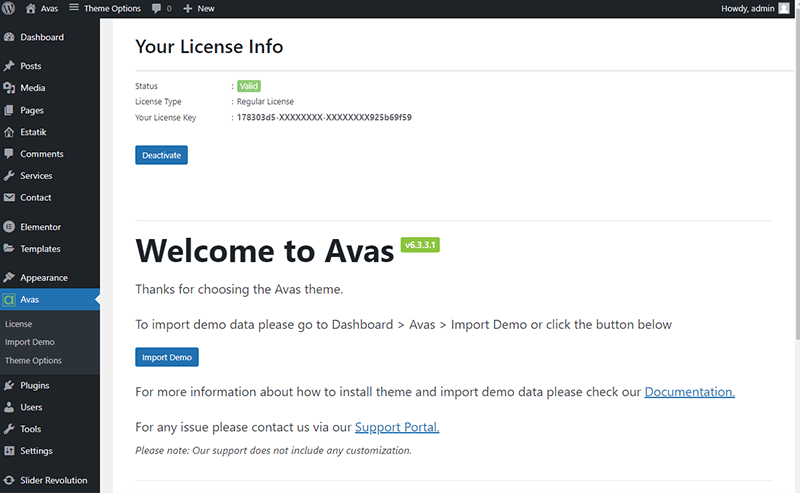Viewport: 800px width, 493px height.
Task: Click the admin avatar icon
Action: pyautogui.click(x=784, y=8)
